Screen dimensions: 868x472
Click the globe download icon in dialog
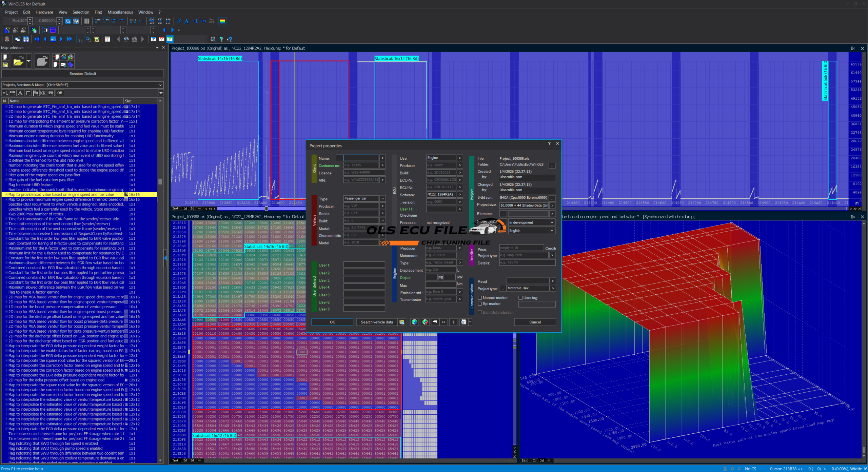click(414, 322)
